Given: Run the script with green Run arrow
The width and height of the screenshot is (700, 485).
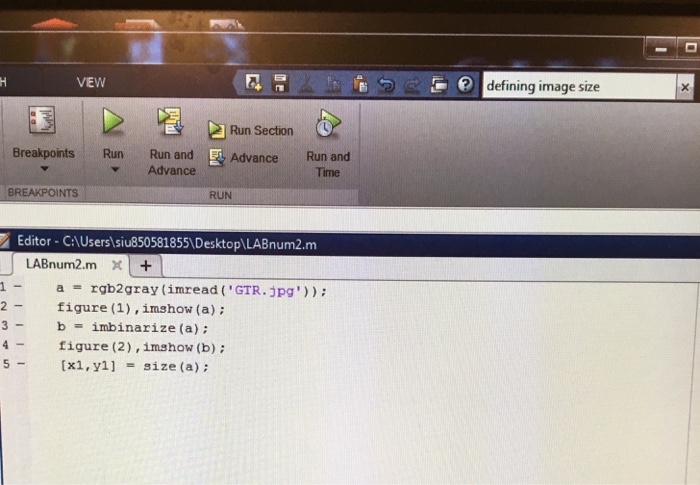Looking at the screenshot, I should [x=113, y=121].
